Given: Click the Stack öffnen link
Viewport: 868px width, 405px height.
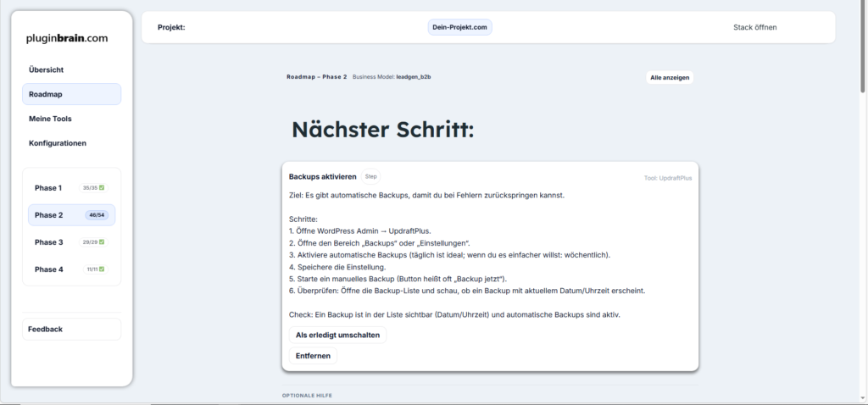Looking at the screenshot, I should (x=754, y=27).
